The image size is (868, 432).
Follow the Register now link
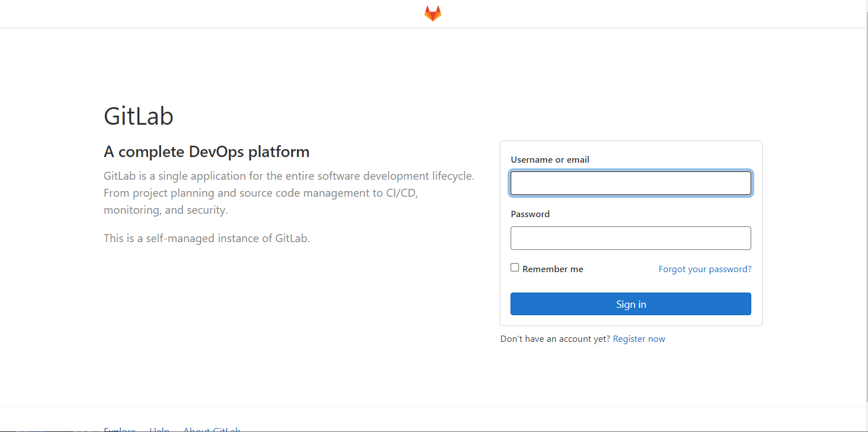coord(639,339)
